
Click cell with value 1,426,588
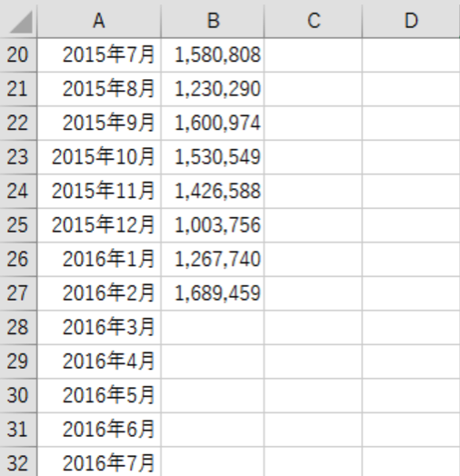click(213, 191)
